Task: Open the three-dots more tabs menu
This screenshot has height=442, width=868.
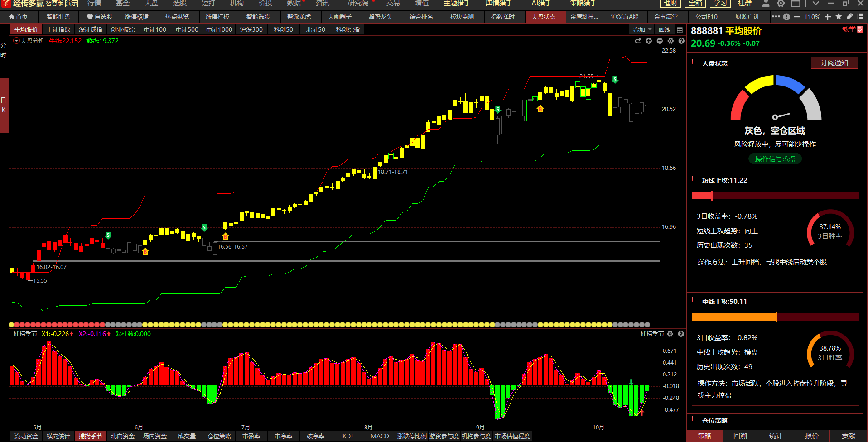Action: pos(776,17)
